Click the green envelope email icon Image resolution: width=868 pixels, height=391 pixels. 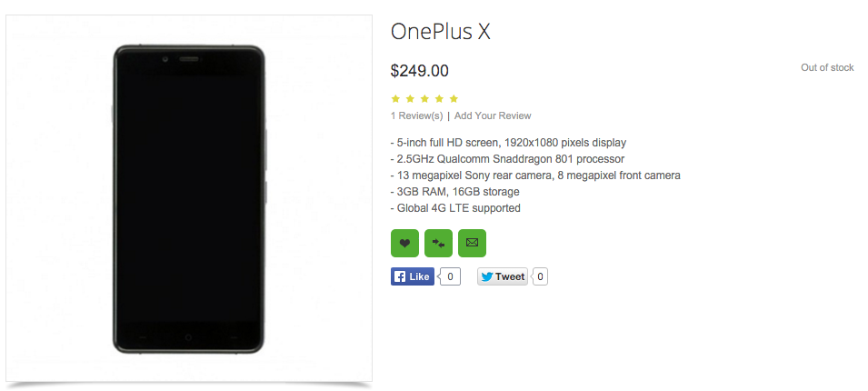472,243
